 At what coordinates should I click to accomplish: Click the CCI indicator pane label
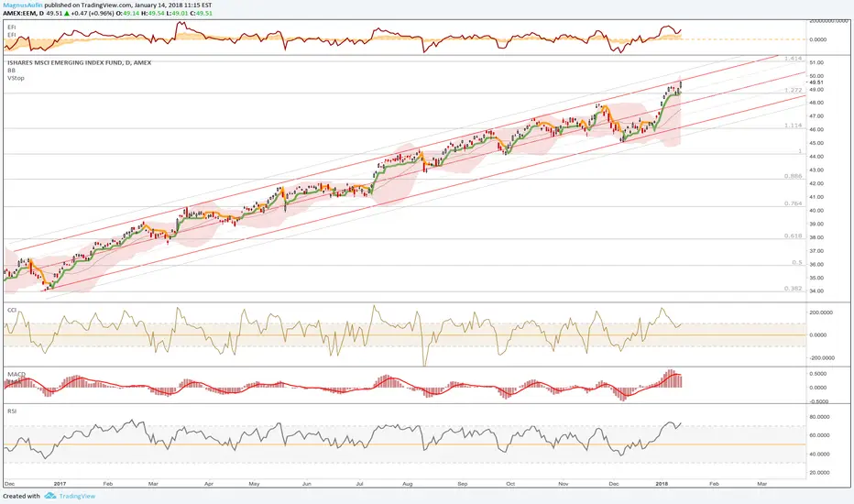(11, 310)
